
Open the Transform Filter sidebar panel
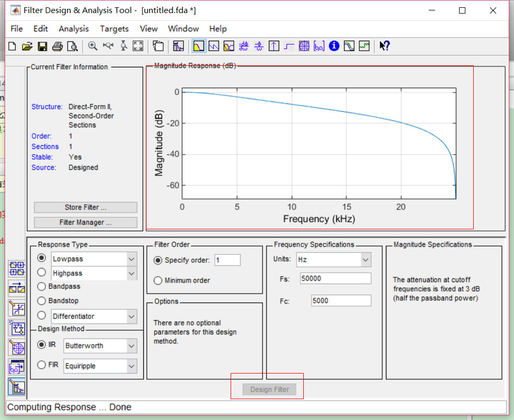[17, 288]
